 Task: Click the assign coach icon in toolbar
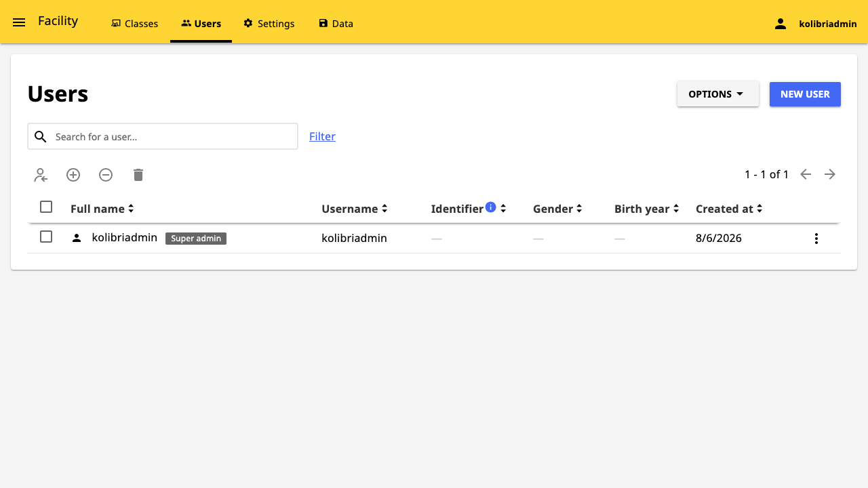tap(41, 175)
